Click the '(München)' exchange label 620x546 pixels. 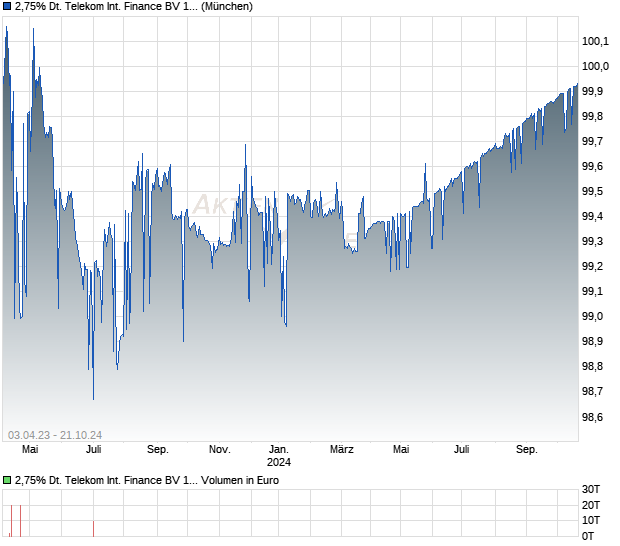click(227, 7)
